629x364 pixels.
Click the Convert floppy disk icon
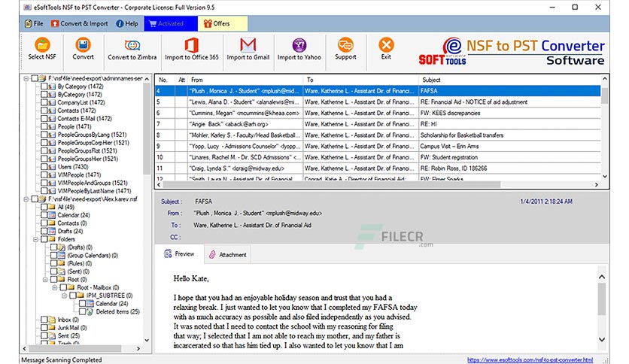point(83,44)
